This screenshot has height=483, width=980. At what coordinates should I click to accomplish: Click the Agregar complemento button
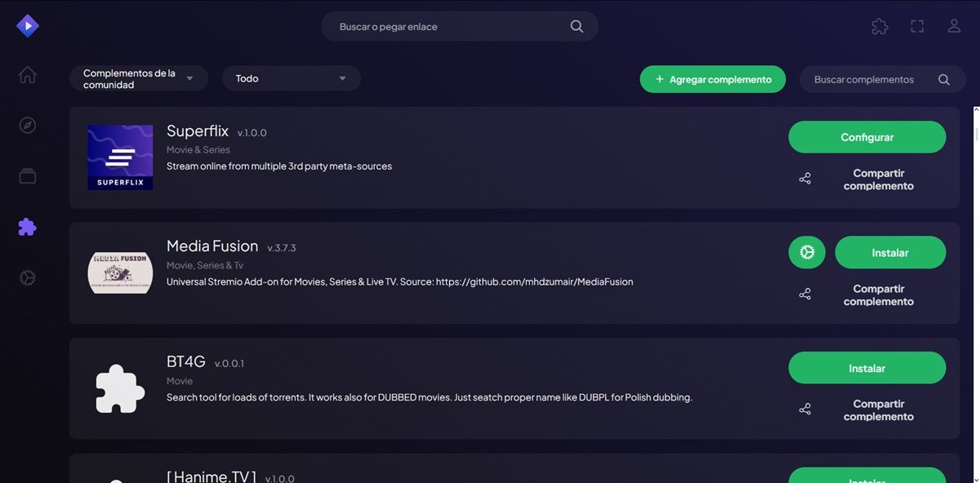713,79
